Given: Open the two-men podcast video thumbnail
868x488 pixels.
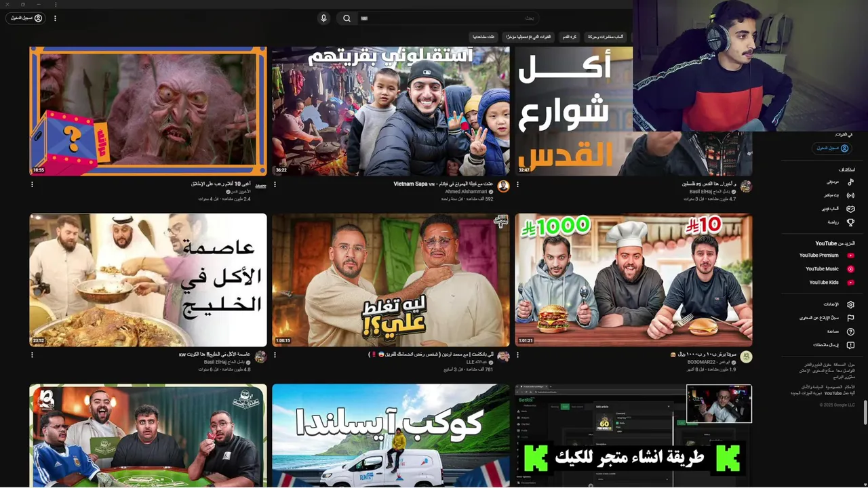Looking at the screenshot, I should (x=391, y=280).
